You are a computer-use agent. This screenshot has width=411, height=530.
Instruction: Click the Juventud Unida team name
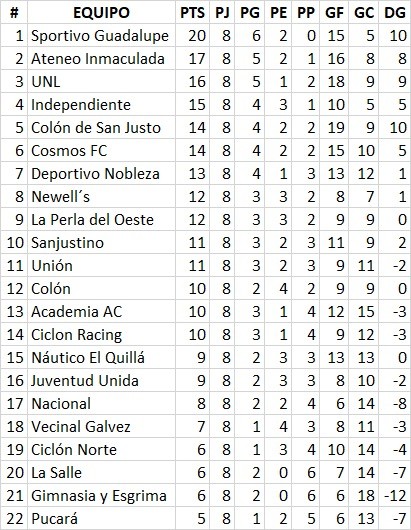[x=85, y=381]
